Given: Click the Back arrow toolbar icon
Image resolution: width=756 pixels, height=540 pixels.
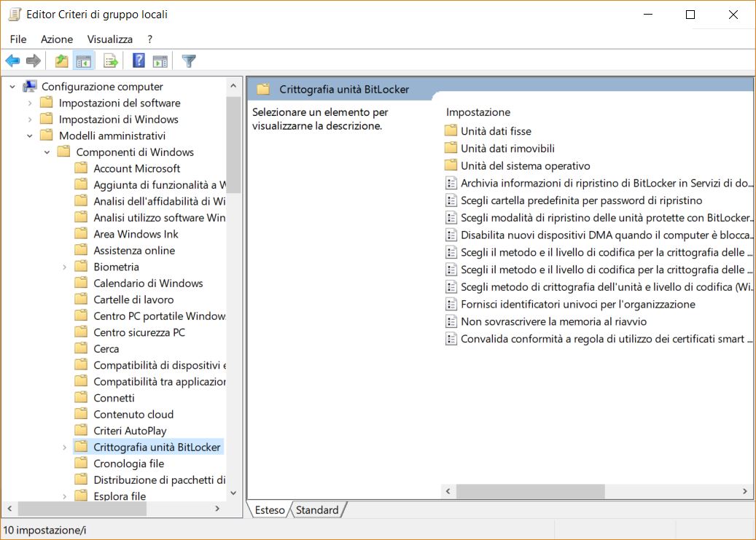Looking at the screenshot, I should [12, 60].
